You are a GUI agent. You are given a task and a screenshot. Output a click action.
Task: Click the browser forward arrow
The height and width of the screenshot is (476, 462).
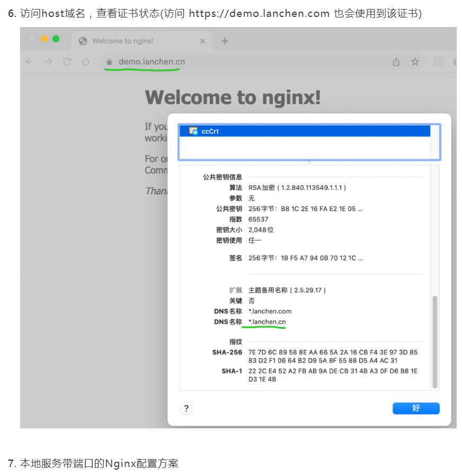click(48, 62)
